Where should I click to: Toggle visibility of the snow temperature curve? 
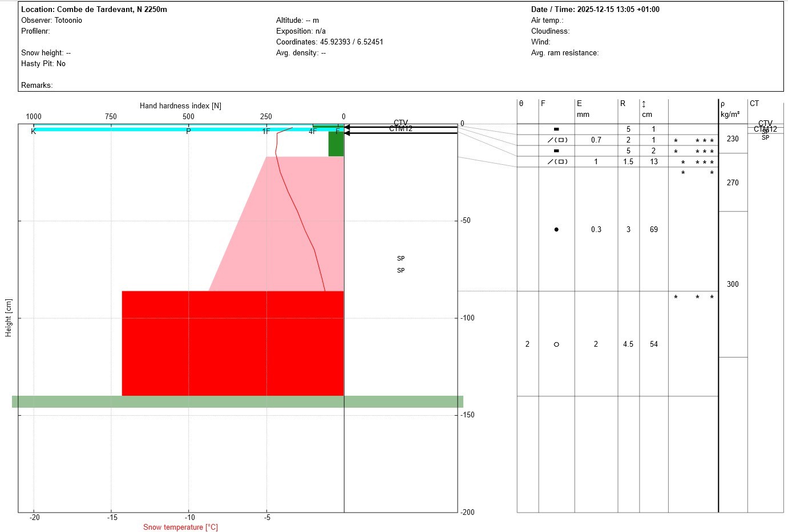180,527
